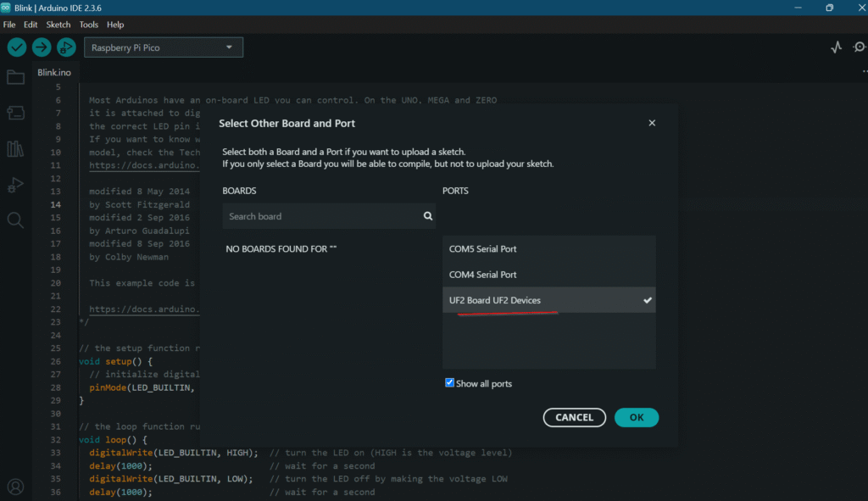Open the Boards Manager sidebar icon

[x=15, y=113]
